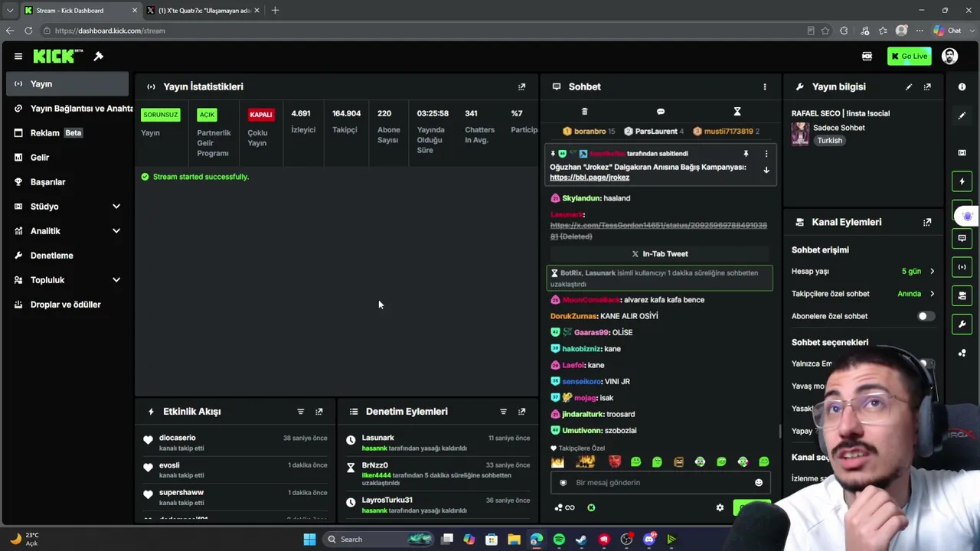
Task: Click Lasunark in the Denetim Eylemleri list
Action: [x=377, y=438]
